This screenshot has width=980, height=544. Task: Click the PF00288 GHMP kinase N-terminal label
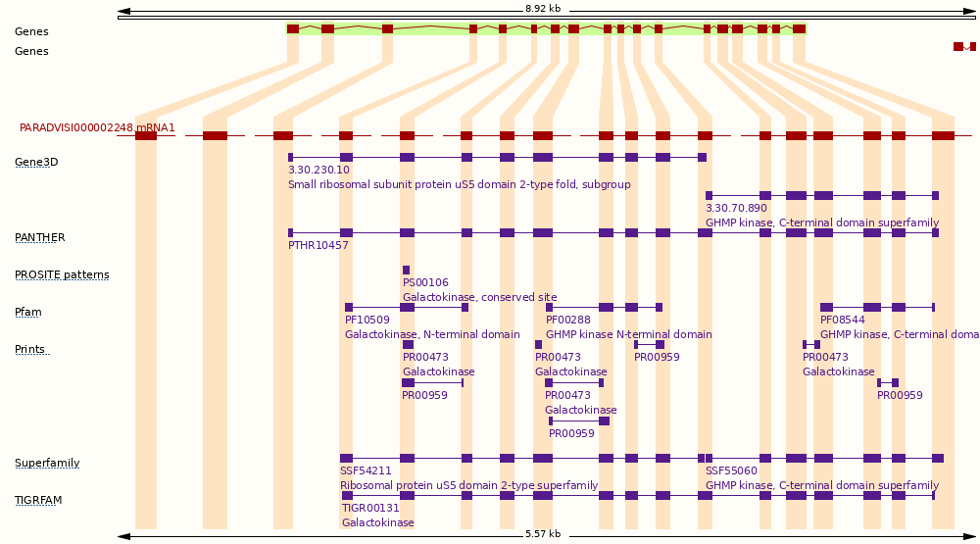(567, 320)
